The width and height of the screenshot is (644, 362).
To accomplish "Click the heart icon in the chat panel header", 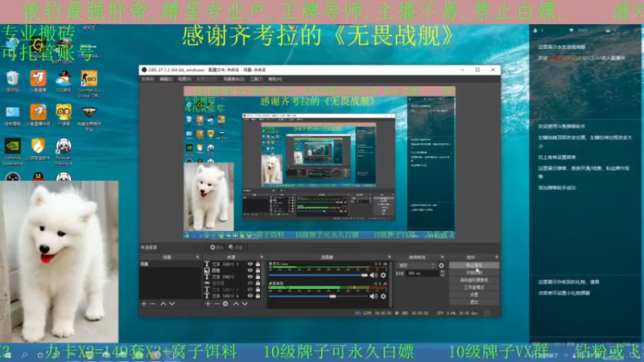I will pyautogui.click(x=572, y=30).
